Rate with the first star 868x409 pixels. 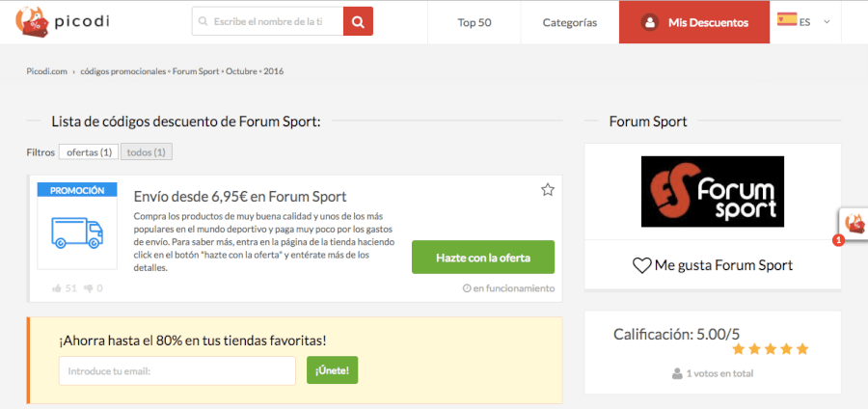[x=739, y=349]
